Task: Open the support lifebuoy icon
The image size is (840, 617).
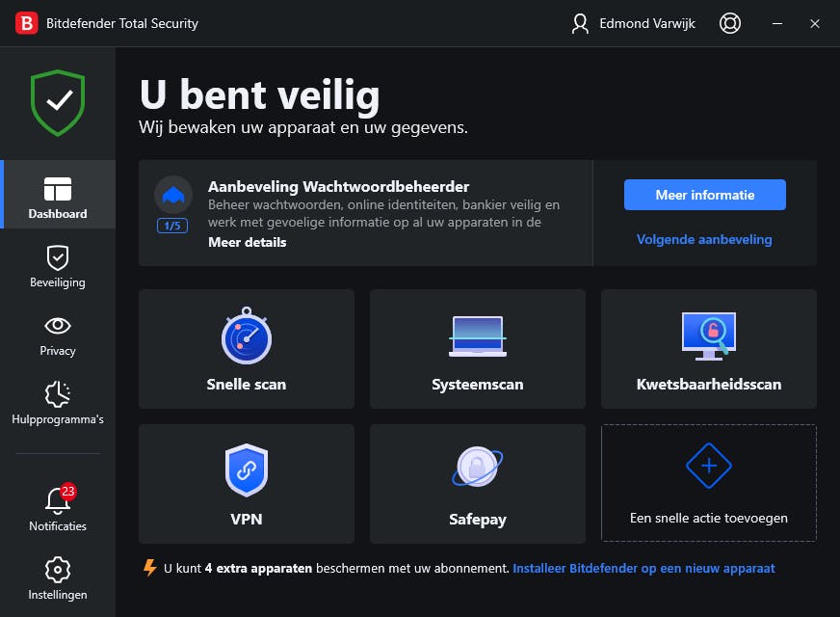Action: pos(730,23)
